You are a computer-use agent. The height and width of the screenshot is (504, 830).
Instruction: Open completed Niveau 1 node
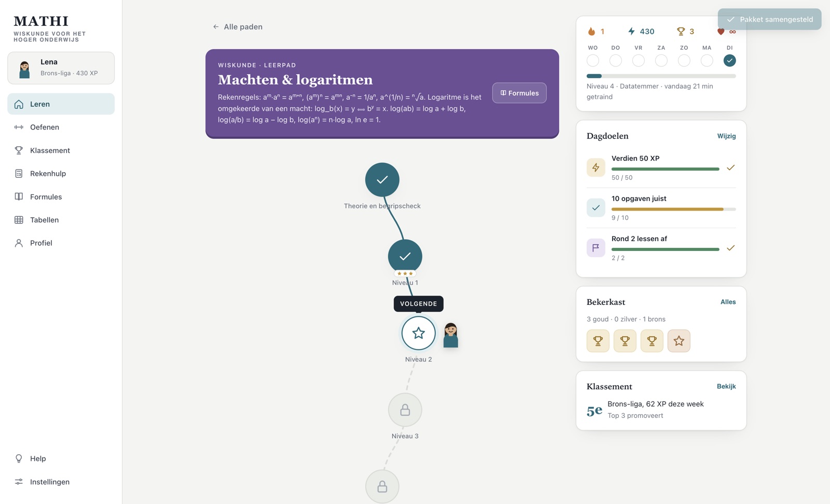pos(405,256)
